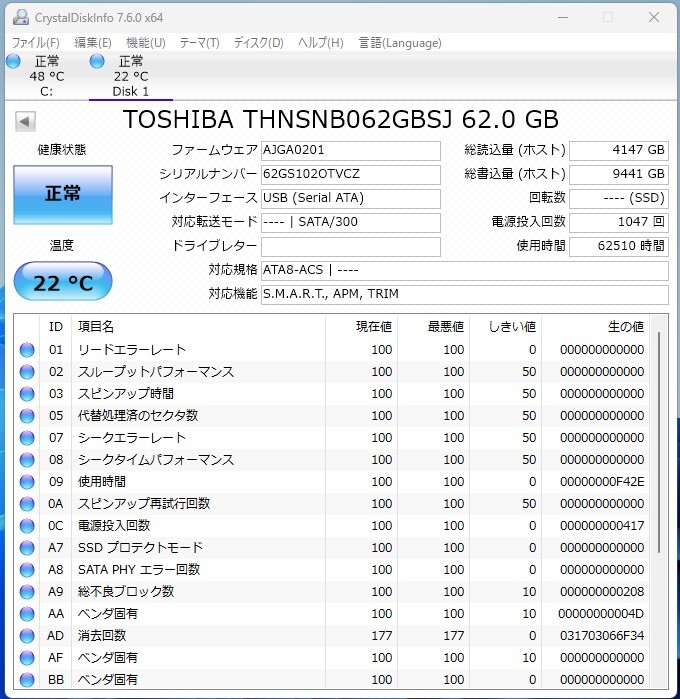Click status orb of row A9 総不良ブロック数
This screenshot has width=680, height=699.
point(27,592)
